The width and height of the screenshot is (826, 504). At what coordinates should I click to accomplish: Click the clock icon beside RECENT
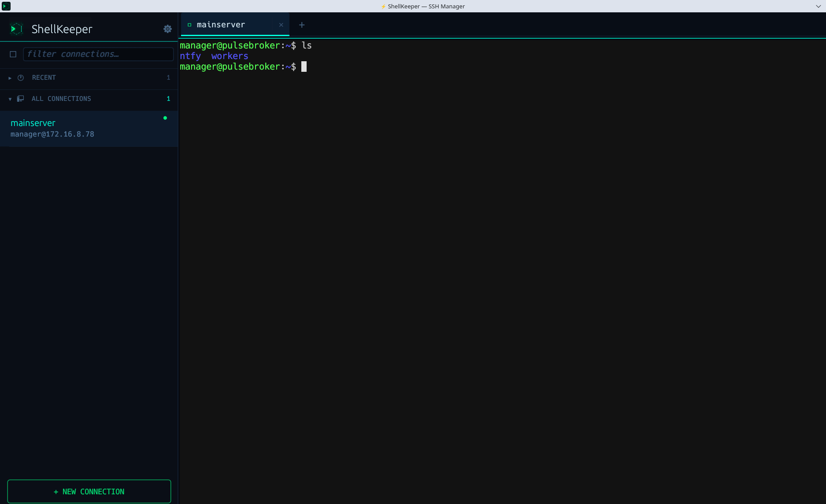coord(21,78)
